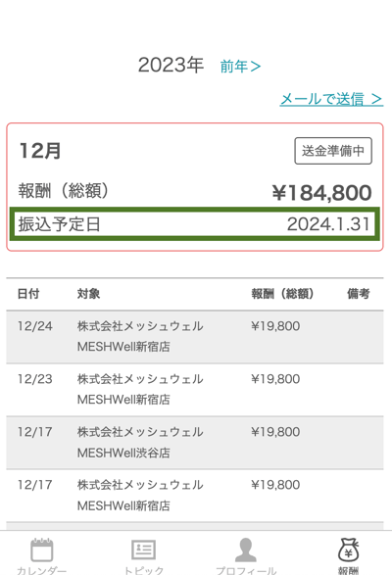Open the 12/17 MESHWell渋谷店 entry

pos(195,442)
